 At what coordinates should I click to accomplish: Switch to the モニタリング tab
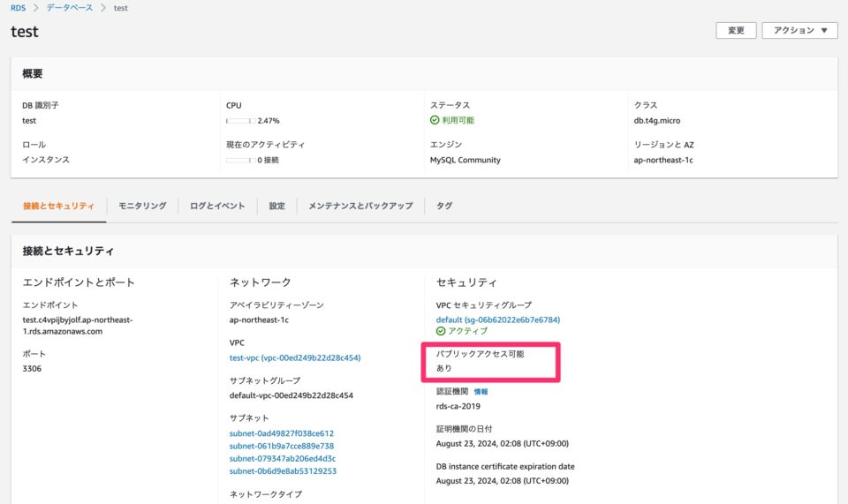(142, 206)
